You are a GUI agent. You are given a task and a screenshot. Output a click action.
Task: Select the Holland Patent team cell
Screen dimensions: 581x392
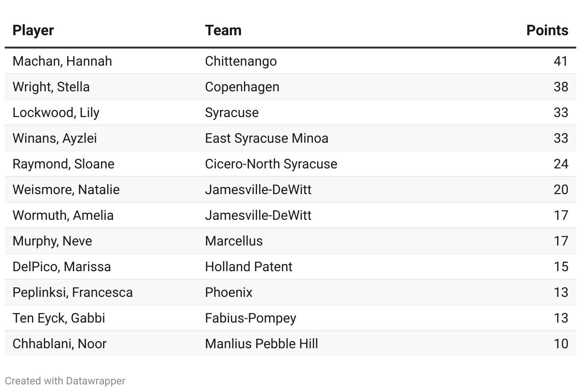tap(249, 267)
